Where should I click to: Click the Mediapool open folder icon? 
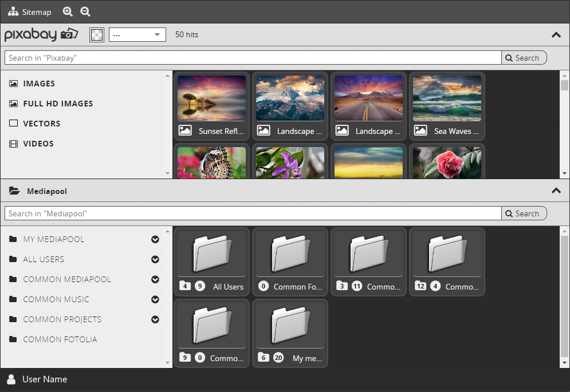coord(14,191)
